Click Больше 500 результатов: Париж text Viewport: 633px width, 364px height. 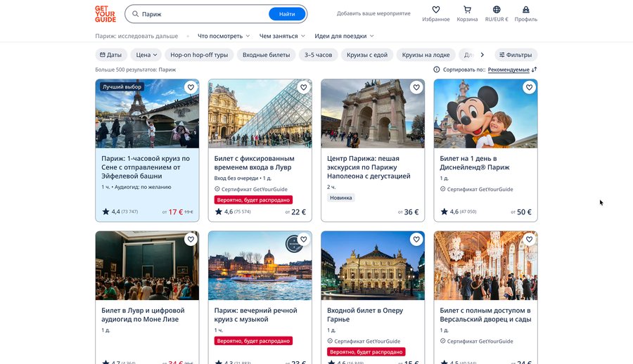136,70
